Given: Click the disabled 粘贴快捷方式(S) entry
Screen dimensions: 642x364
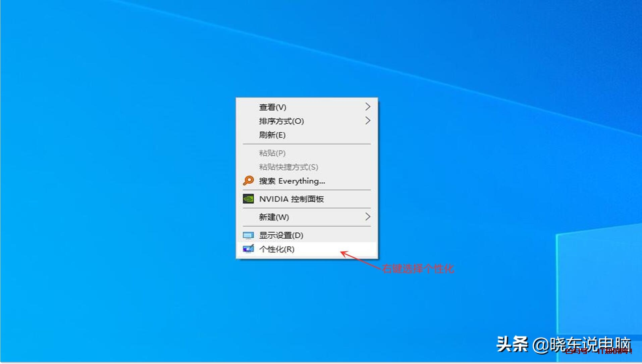Looking at the screenshot, I should coord(288,167).
